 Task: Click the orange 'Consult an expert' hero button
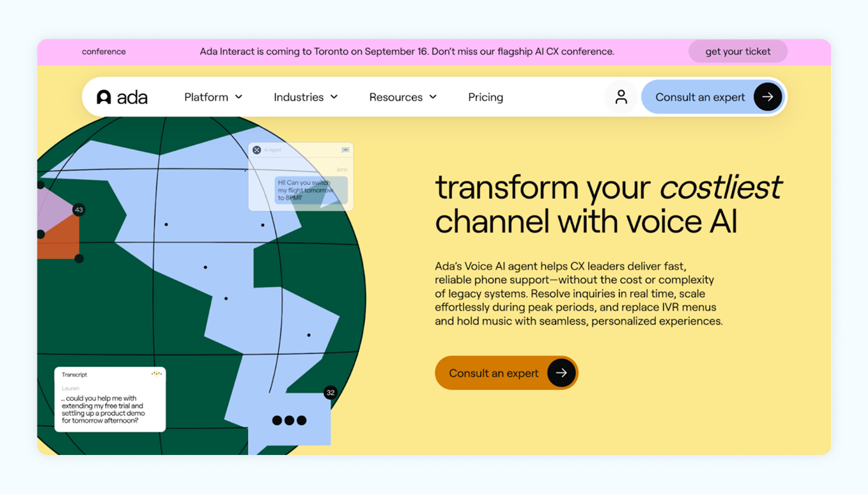pyautogui.click(x=507, y=373)
